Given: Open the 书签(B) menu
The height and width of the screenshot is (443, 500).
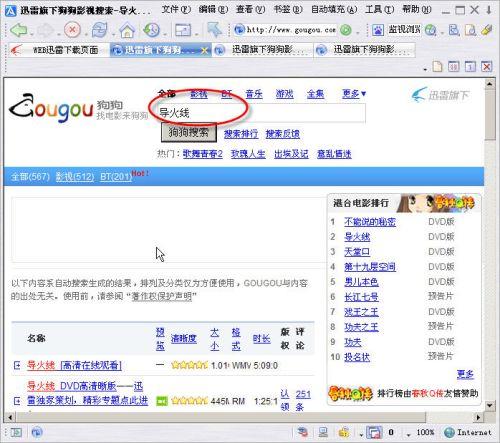Looking at the screenshot, I should 288,9.
